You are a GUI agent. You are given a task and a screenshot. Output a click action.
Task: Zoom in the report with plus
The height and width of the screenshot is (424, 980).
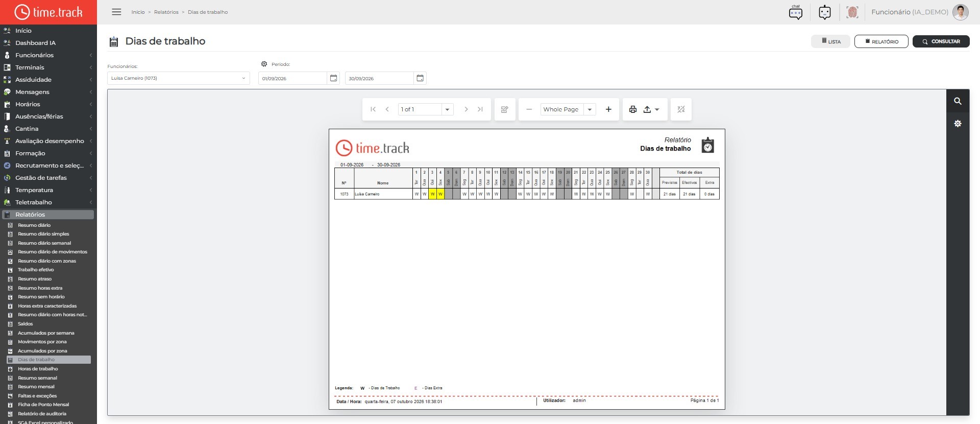click(608, 109)
